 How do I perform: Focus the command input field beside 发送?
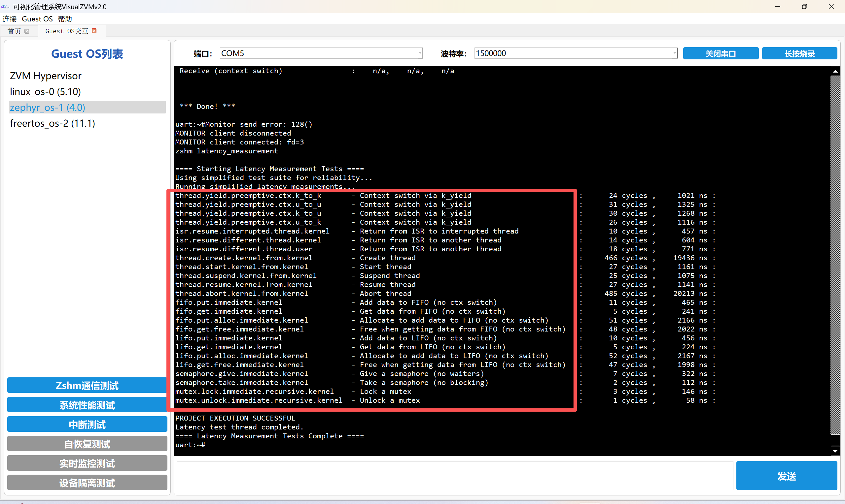point(454,476)
